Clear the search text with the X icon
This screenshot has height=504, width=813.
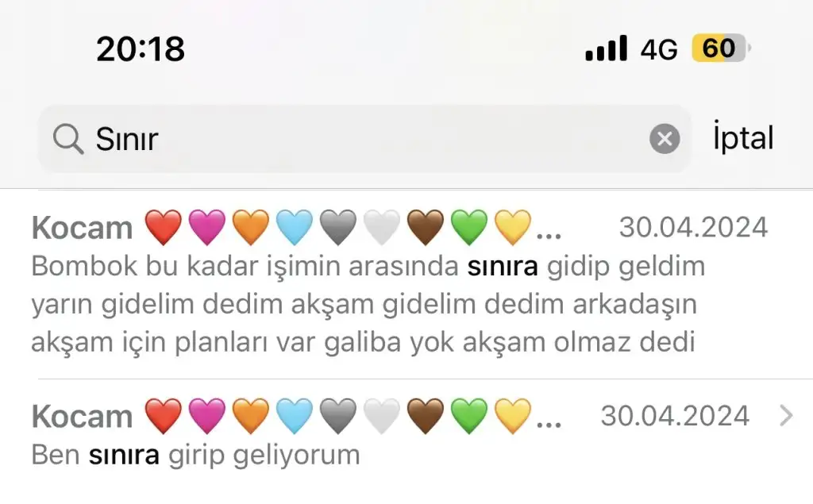point(665,138)
